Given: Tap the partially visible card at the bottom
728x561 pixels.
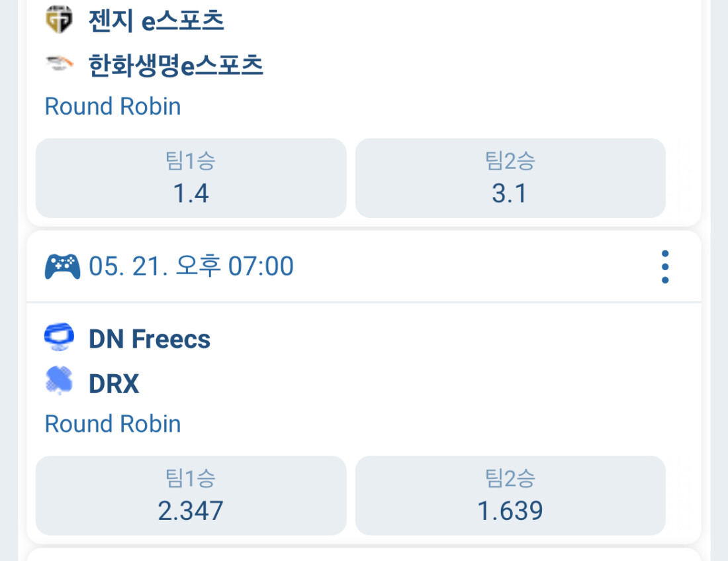Looking at the screenshot, I should click(x=363, y=555).
